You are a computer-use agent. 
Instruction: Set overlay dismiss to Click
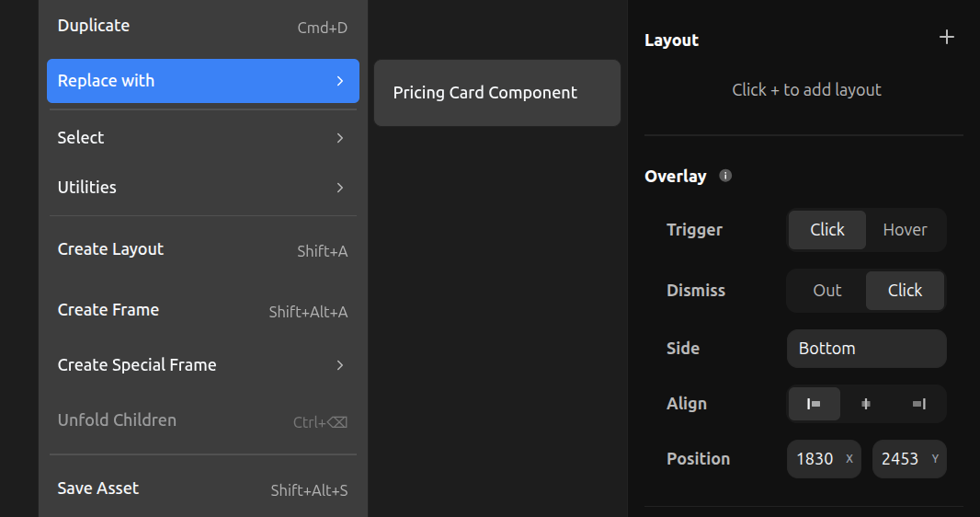coord(905,291)
